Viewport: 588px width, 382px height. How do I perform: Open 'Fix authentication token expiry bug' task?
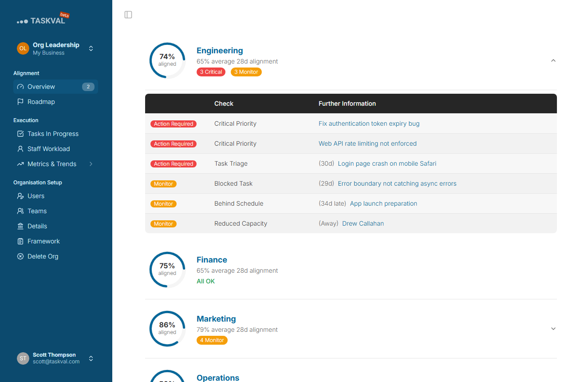click(369, 123)
